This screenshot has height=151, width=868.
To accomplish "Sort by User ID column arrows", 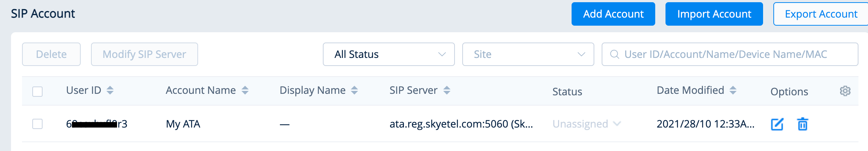I will [110, 90].
